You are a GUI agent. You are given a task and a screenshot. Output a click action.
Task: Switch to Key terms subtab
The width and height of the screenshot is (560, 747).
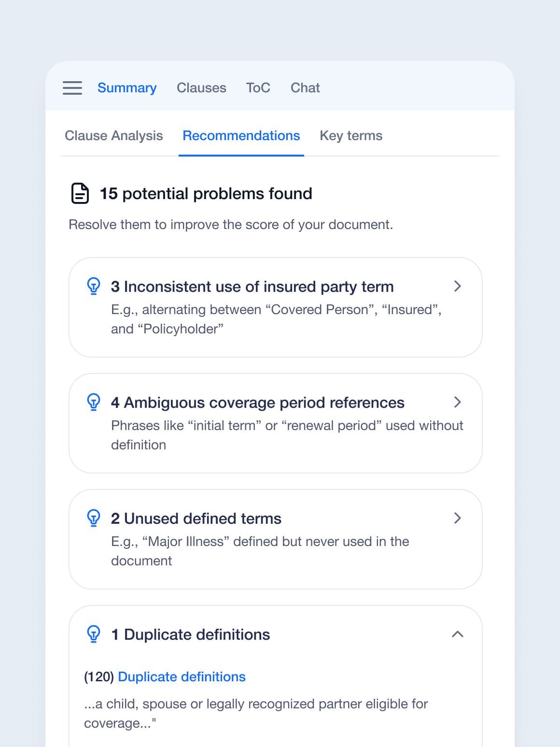(351, 136)
